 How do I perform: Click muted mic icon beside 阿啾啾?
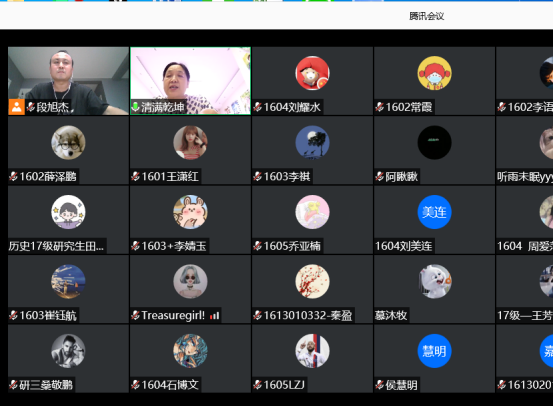coord(380,176)
